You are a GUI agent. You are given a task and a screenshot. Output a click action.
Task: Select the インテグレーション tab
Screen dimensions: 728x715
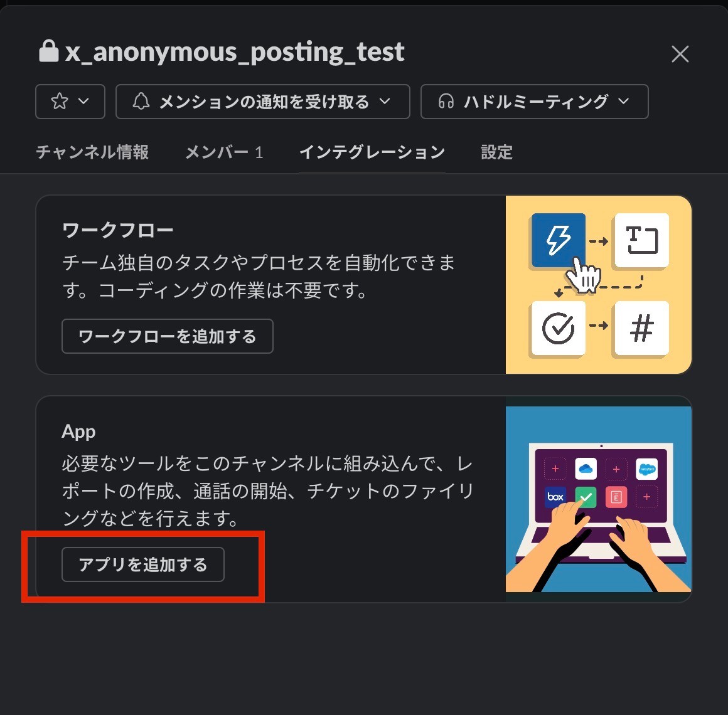(x=372, y=152)
